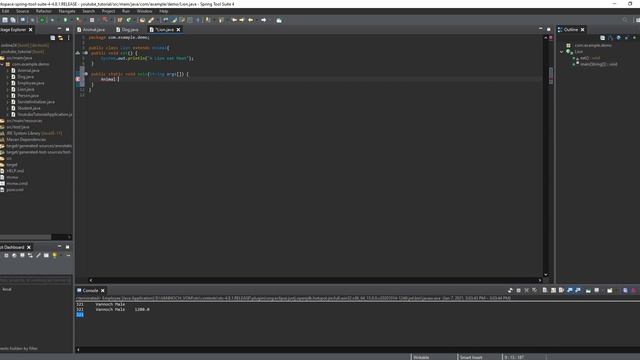
Task: Click Collapse All in Package Explorer
Action: pos(53,38)
